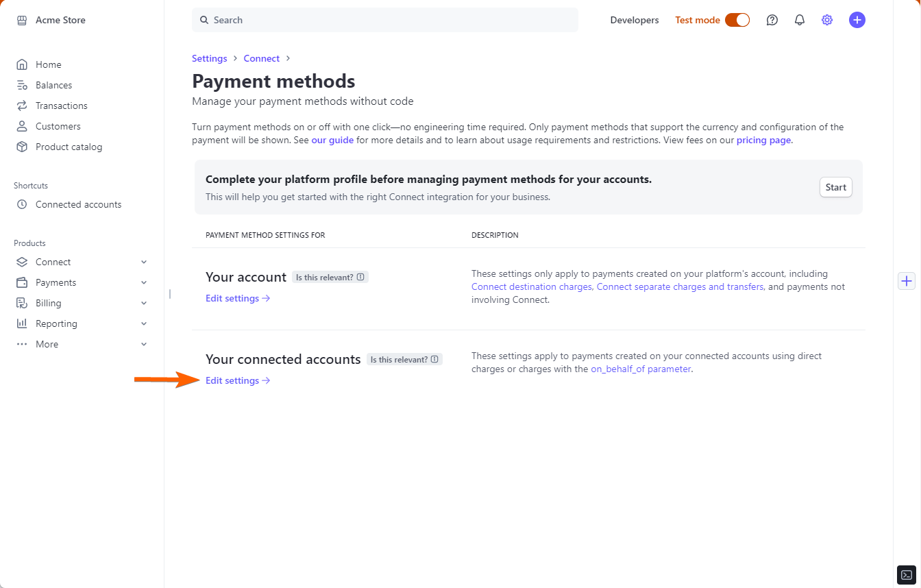Expand the Billing section
The width and height of the screenshot is (921, 588).
(x=144, y=303)
